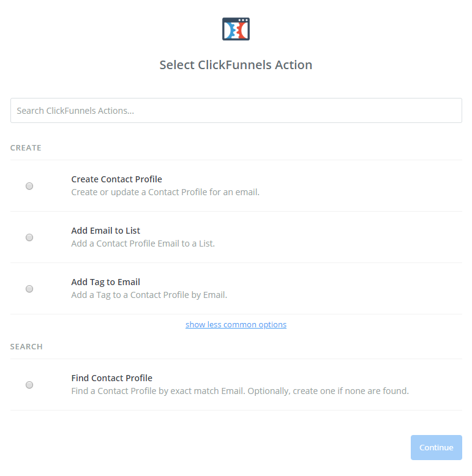Focus the Search ClickFunnels Actions field
The height and width of the screenshot is (476, 472).
coord(236,111)
